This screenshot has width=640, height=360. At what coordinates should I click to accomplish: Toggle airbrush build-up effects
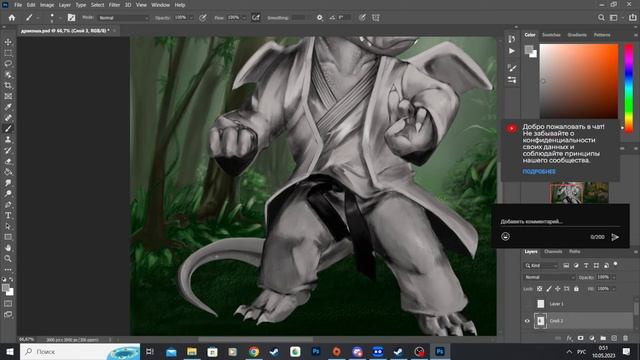coord(256,18)
